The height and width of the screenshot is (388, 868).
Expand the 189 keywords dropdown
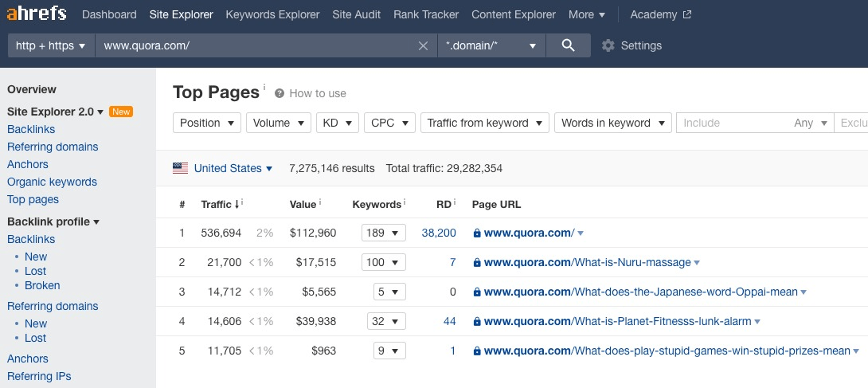coord(383,233)
